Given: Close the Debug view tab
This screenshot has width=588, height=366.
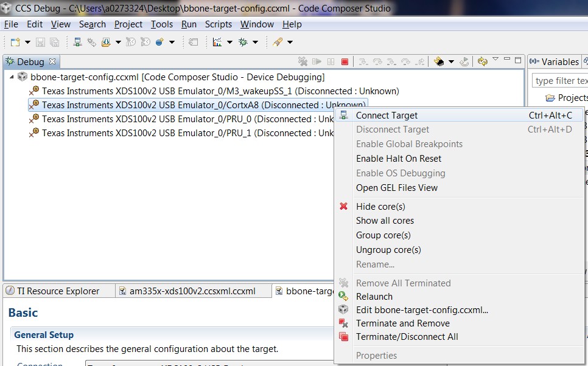Looking at the screenshot, I should coord(52,61).
